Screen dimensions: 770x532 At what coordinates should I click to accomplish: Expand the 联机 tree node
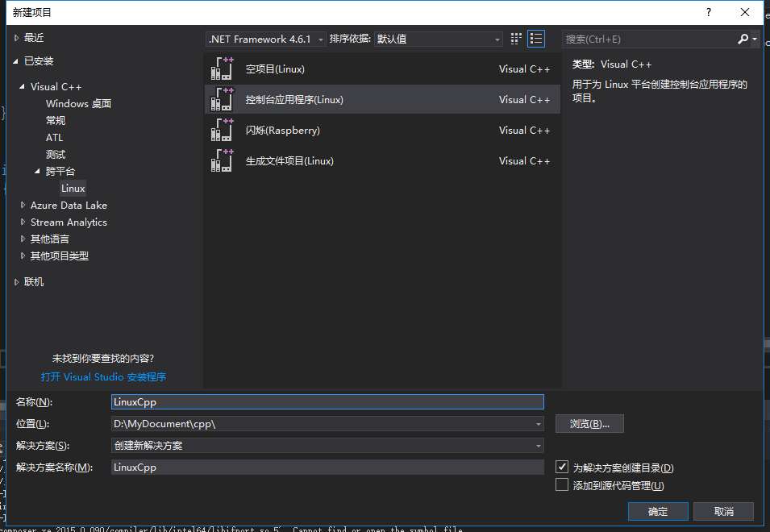tap(16, 282)
